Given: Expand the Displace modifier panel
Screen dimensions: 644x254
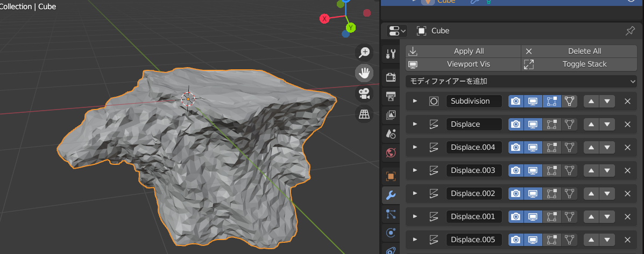Looking at the screenshot, I should [415, 124].
